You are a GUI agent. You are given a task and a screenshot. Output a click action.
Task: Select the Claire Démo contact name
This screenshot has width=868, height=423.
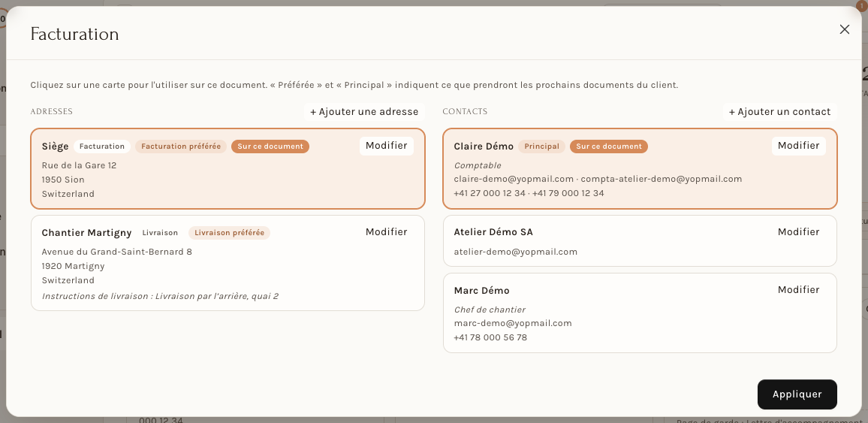click(x=484, y=147)
